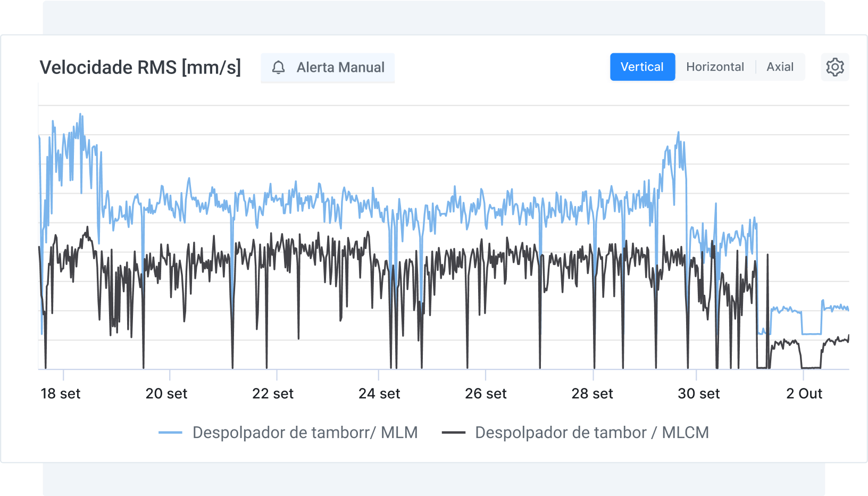Click the Velocidade RMS chart title

tap(140, 67)
